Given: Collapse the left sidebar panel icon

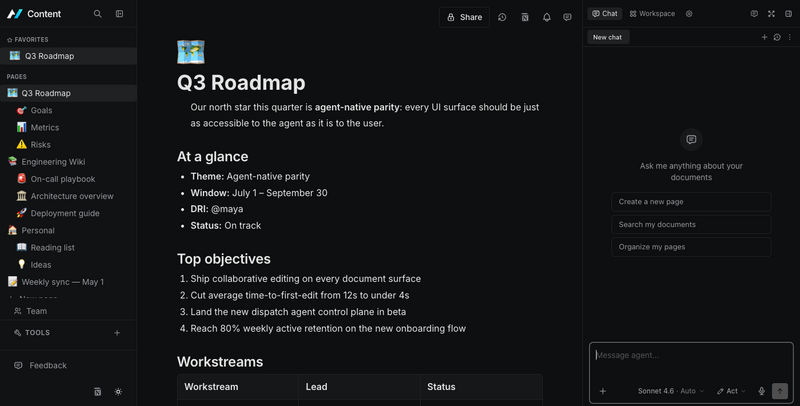Looking at the screenshot, I should point(119,14).
